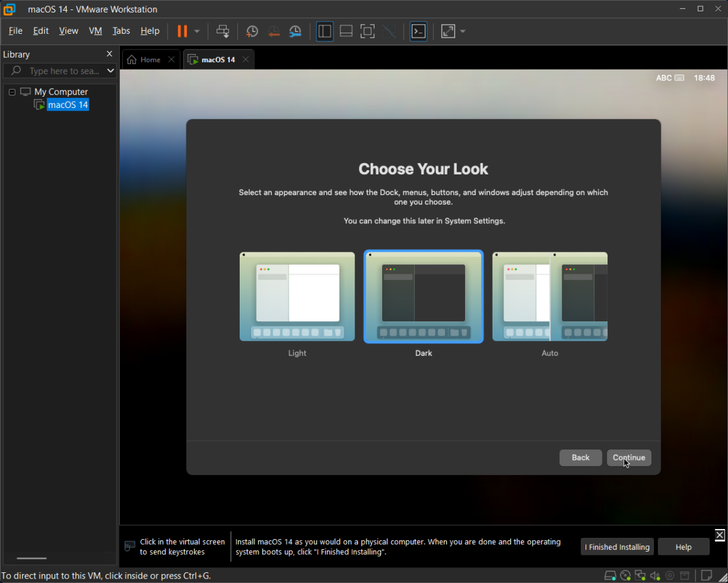Select My Computer in the library
Screen dimensions: 728x583
[61, 92]
